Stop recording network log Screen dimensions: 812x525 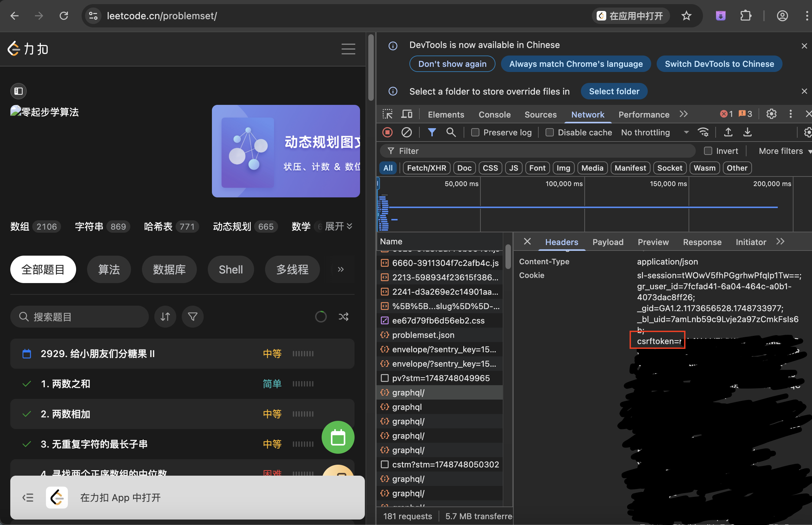[x=387, y=132]
